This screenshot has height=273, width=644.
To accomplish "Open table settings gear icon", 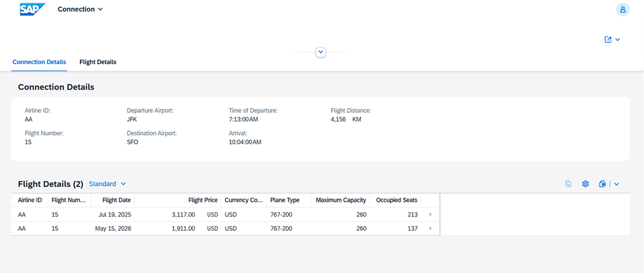I will coord(585,184).
